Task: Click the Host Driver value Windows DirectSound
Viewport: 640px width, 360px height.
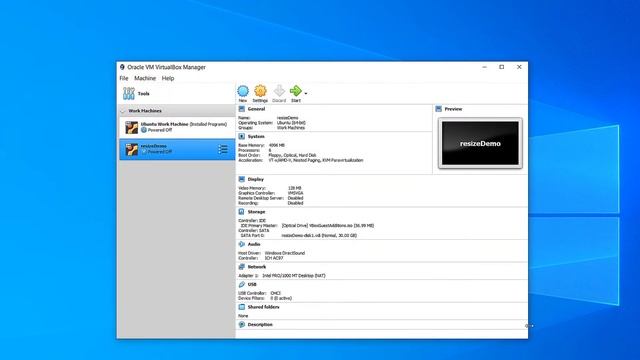Action: (285, 253)
